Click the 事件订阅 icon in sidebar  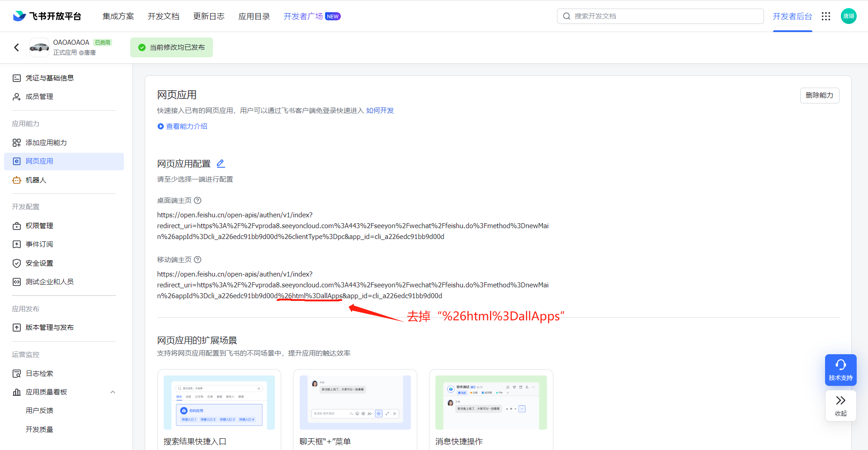point(17,244)
